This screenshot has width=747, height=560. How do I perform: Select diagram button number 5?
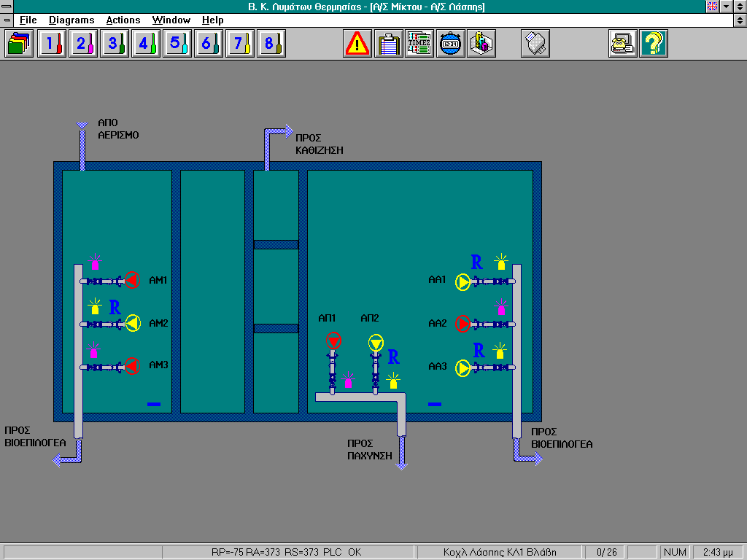click(x=176, y=44)
